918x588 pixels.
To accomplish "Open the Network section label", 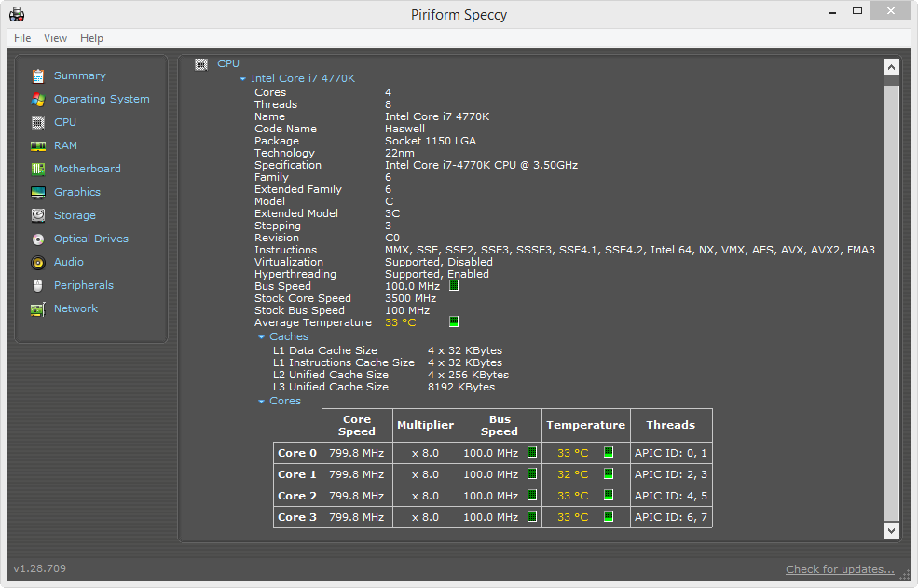I will click(x=76, y=308).
